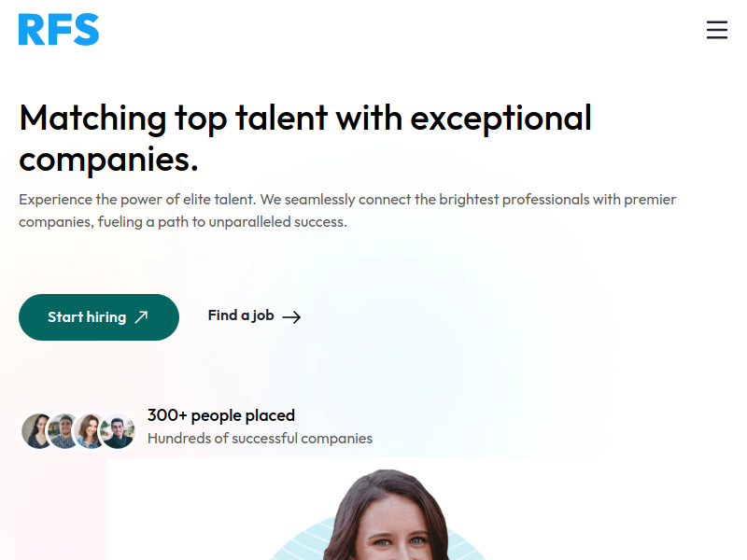Select the third avatar in the group
The height and width of the screenshot is (560, 747).
click(91, 431)
